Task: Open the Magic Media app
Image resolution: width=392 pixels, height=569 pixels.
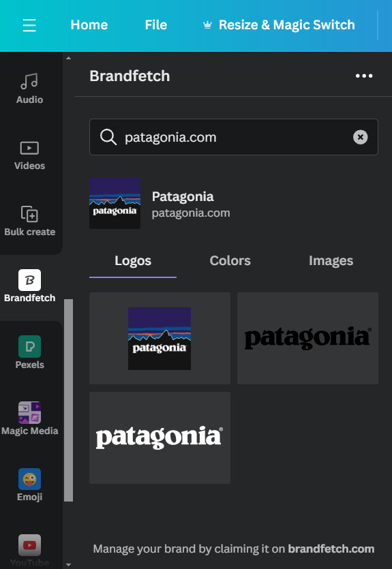Action: tap(29, 418)
